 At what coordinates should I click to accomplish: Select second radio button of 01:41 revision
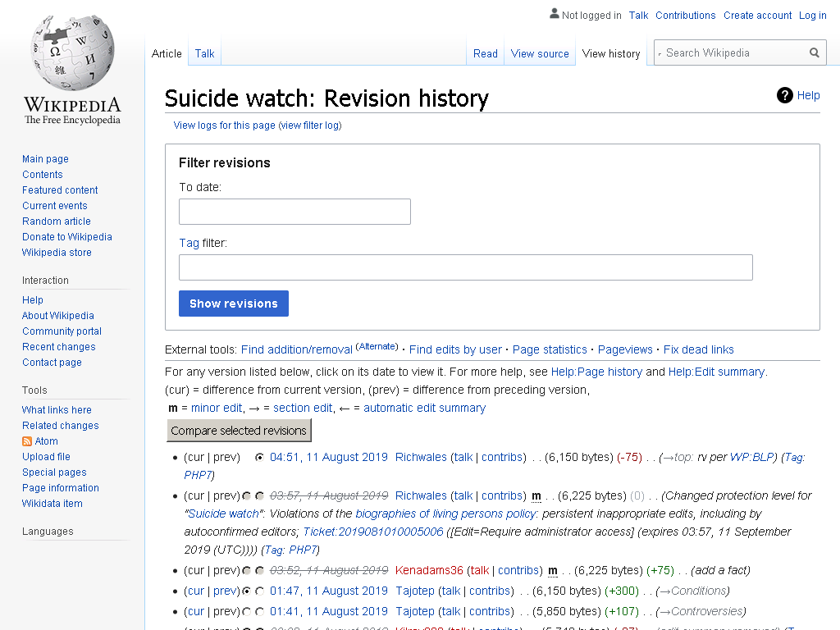pos(260,611)
